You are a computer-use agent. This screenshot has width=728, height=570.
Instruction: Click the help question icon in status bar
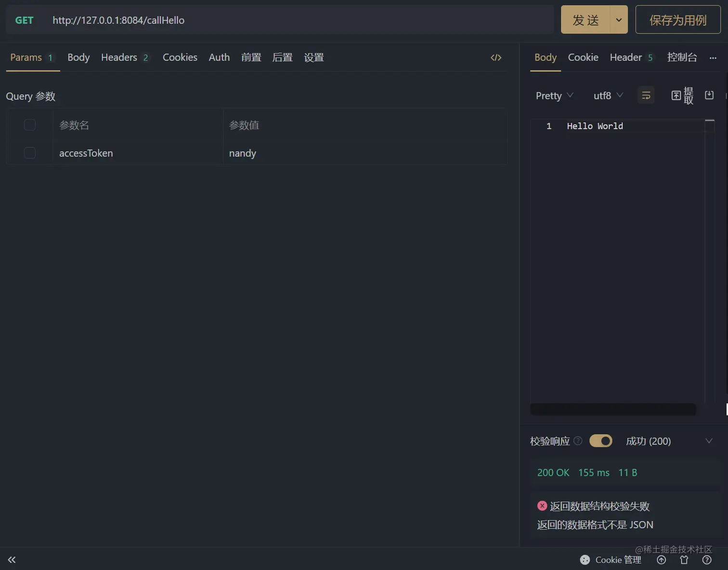[707, 559]
